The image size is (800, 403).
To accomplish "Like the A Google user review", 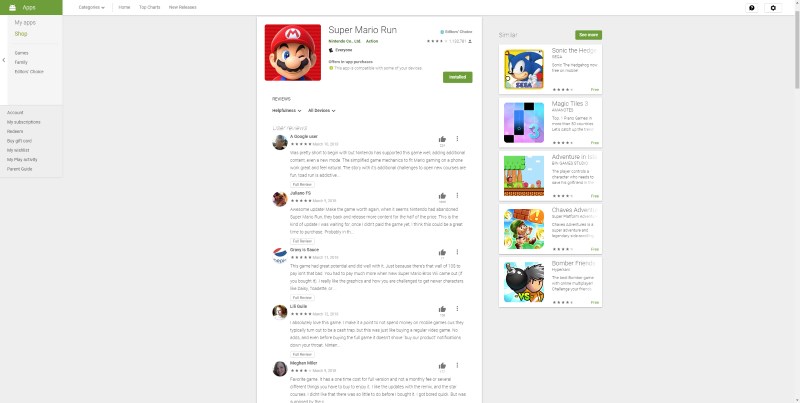I will point(442,139).
